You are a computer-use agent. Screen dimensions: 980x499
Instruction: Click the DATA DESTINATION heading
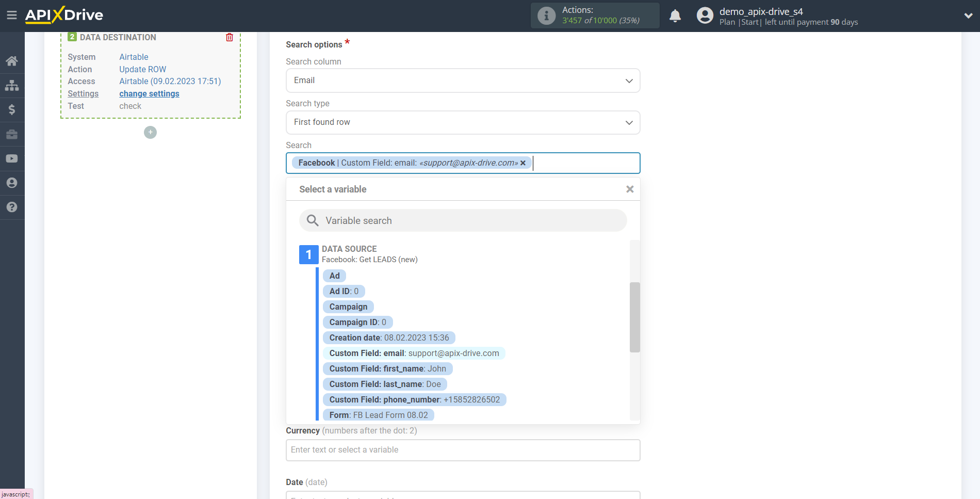pyautogui.click(x=118, y=37)
